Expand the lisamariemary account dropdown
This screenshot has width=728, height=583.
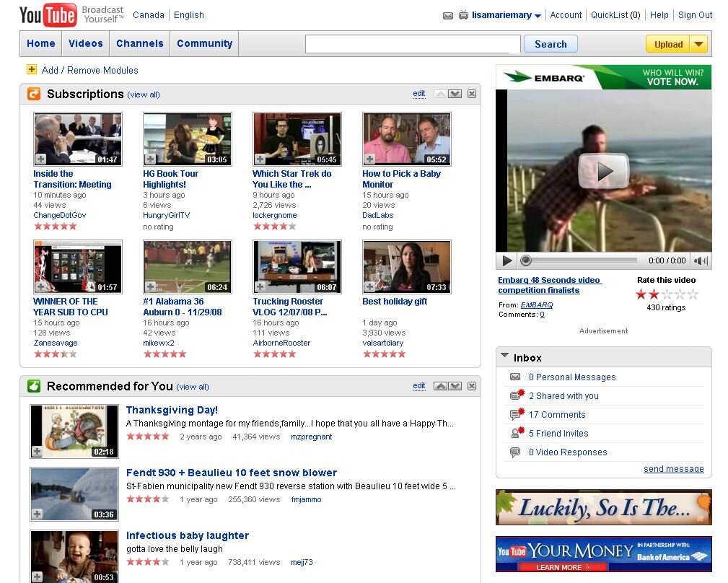click(x=538, y=16)
